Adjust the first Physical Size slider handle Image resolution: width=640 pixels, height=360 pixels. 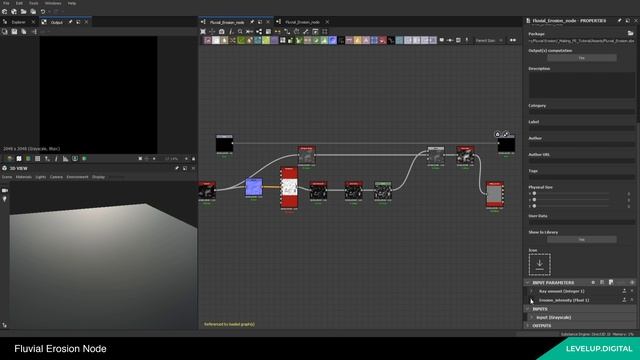coord(534,193)
